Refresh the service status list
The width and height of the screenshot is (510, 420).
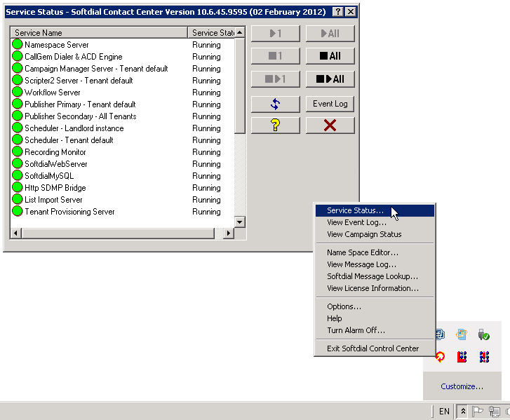pyautogui.click(x=275, y=104)
